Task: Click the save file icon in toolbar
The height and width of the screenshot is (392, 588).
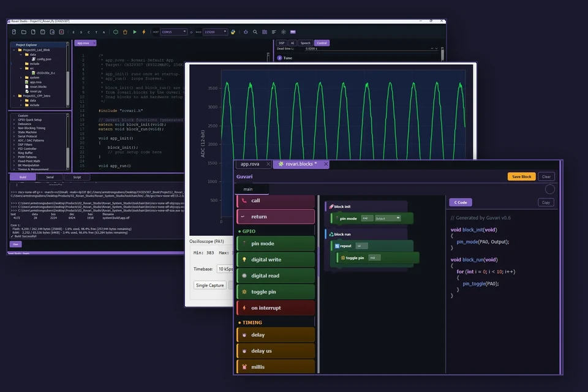Action: (x=43, y=32)
